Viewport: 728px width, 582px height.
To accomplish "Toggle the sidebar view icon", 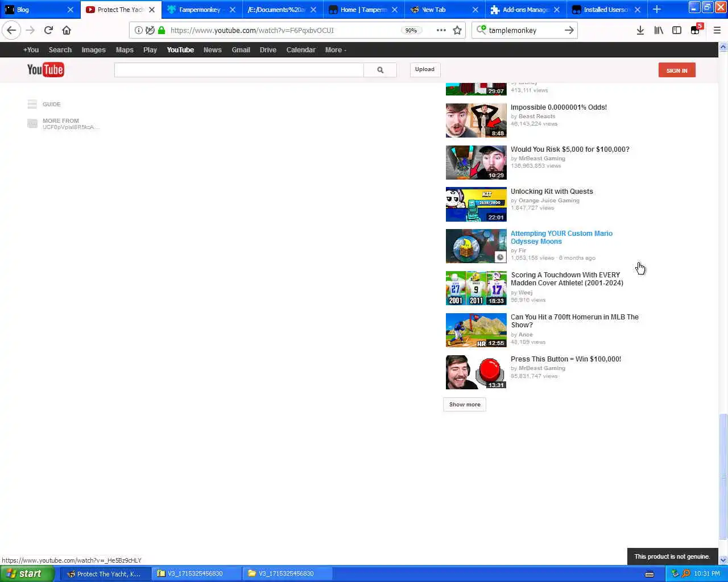I will point(677,30).
